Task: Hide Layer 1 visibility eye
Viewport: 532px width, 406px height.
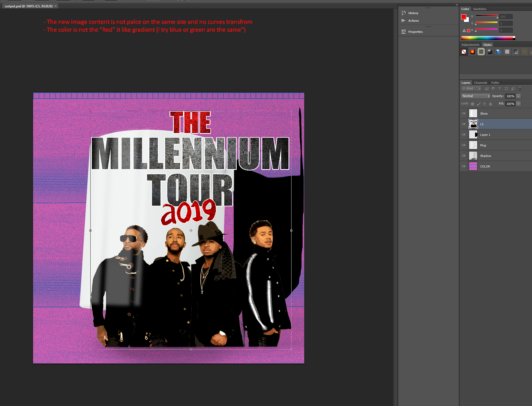Action: [464, 134]
